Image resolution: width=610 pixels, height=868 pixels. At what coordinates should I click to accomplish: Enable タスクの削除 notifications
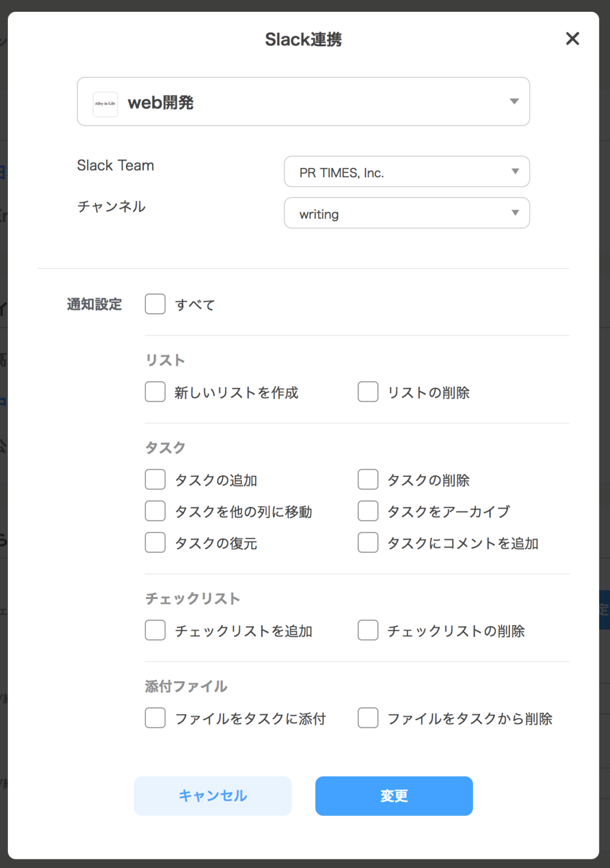[367, 479]
